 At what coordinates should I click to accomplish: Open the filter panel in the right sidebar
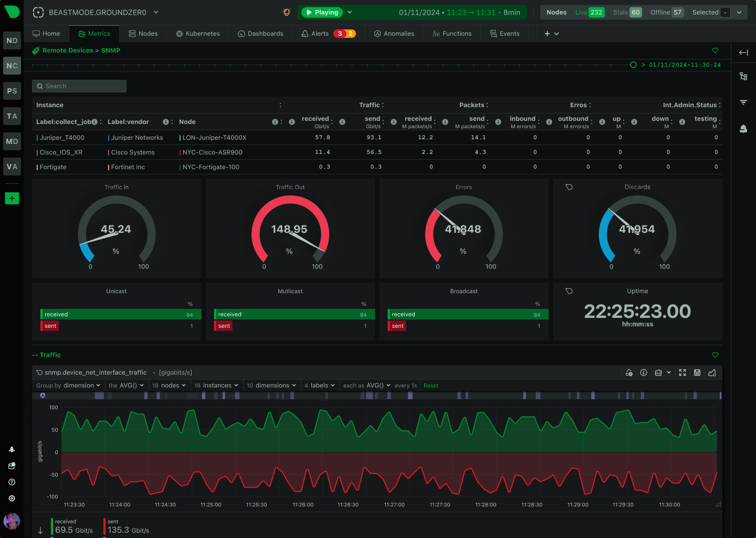[743, 102]
